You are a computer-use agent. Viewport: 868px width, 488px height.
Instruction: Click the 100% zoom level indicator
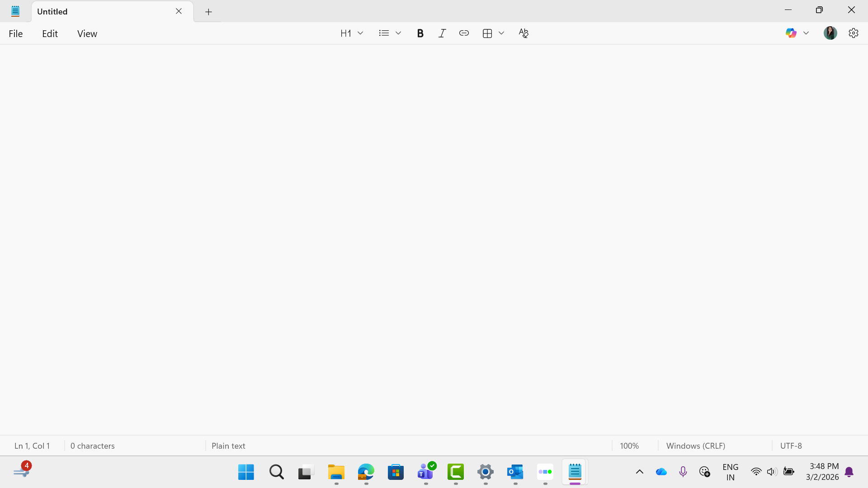coord(629,446)
